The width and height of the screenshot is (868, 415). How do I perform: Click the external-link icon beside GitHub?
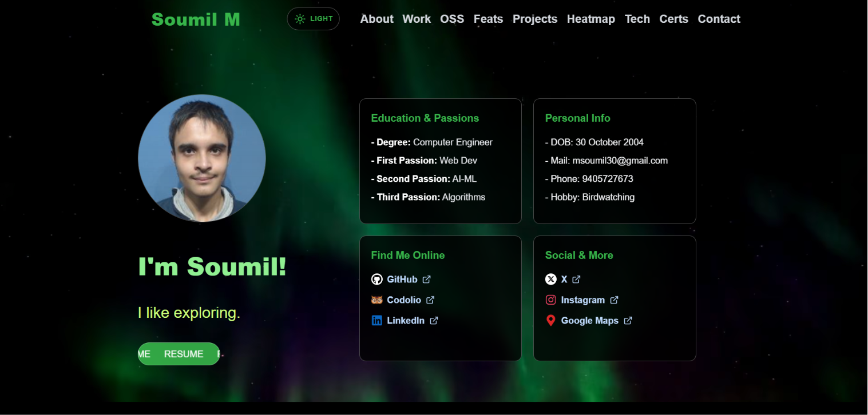(x=426, y=280)
